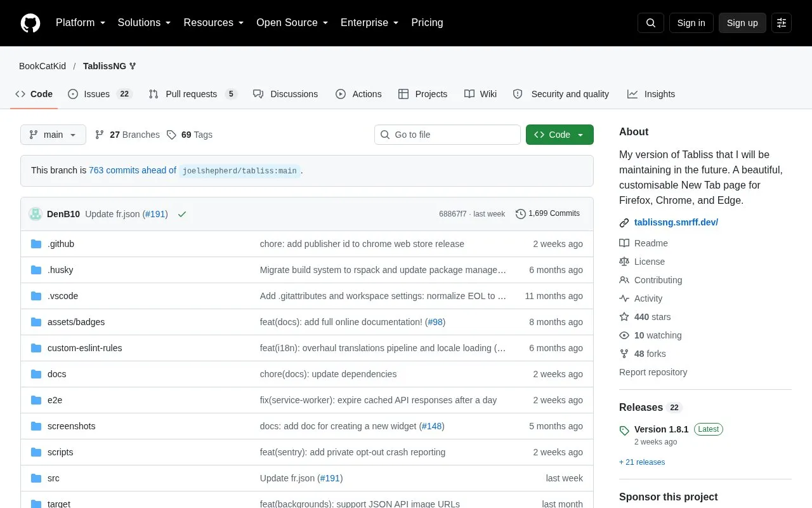Click the link icon beside tablissng.smrff.dev
This screenshot has height=508, width=812.
(x=624, y=223)
